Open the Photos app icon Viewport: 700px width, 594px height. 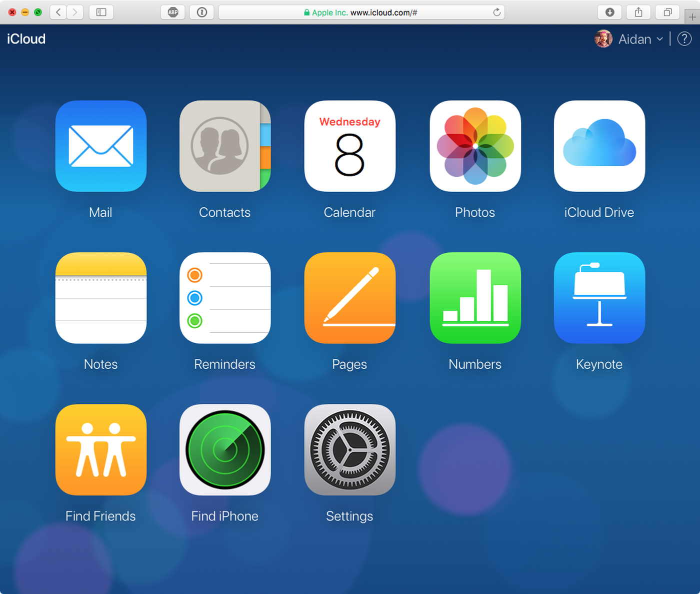475,146
